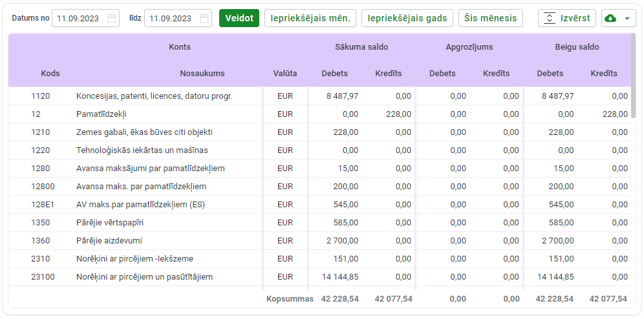
Task: Select Šis mēnesis period button
Action: coord(491,18)
